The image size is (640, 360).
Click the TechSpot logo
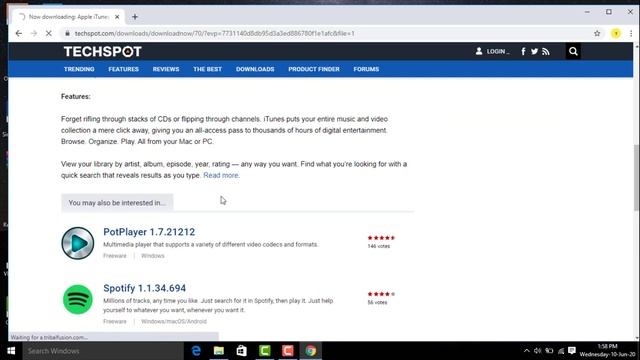(x=102, y=51)
